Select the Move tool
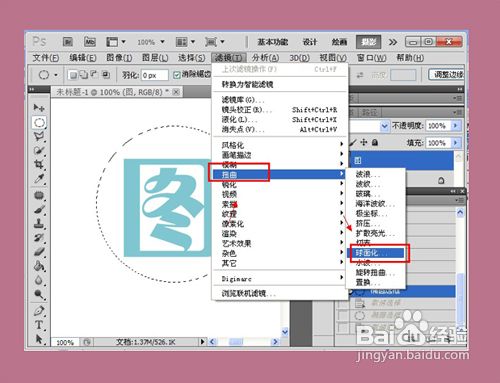The width and height of the screenshot is (500, 383). click(x=39, y=108)
